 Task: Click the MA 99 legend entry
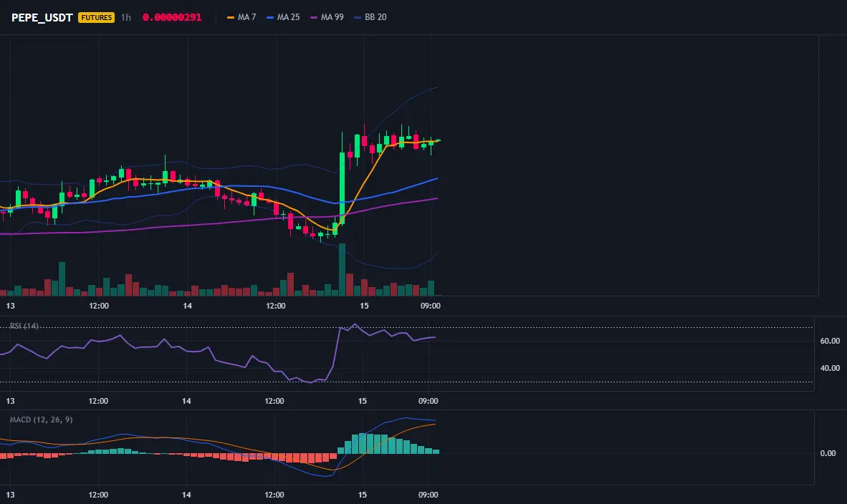(327, 17)
